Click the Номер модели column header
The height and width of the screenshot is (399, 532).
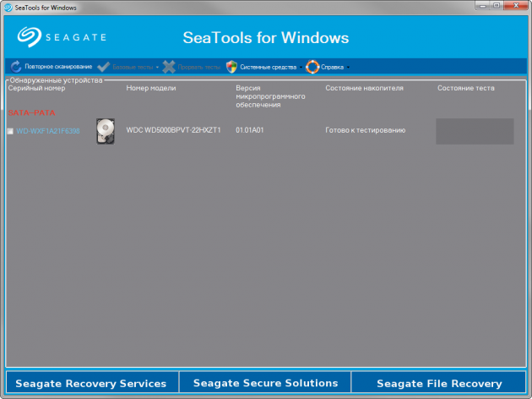click(151, 88)
